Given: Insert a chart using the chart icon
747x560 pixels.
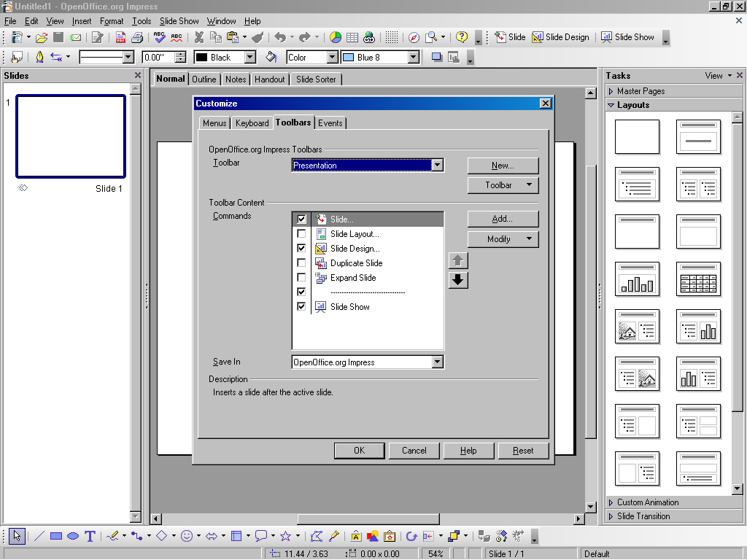Looking at the screenshot, I should tap(336, 37).
